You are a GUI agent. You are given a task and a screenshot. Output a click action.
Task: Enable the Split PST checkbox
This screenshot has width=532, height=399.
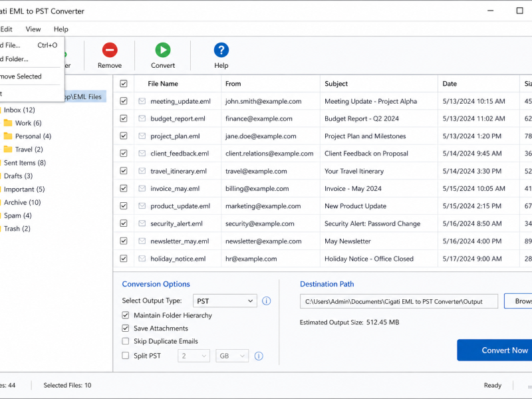126,356
